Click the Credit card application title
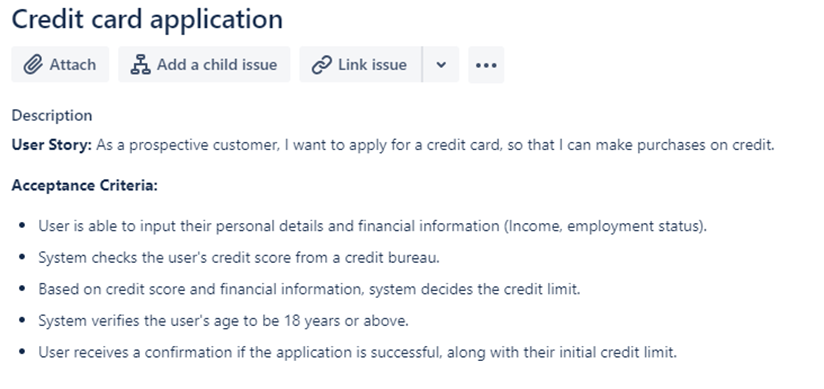824x389 pixels. click(147, 19)
